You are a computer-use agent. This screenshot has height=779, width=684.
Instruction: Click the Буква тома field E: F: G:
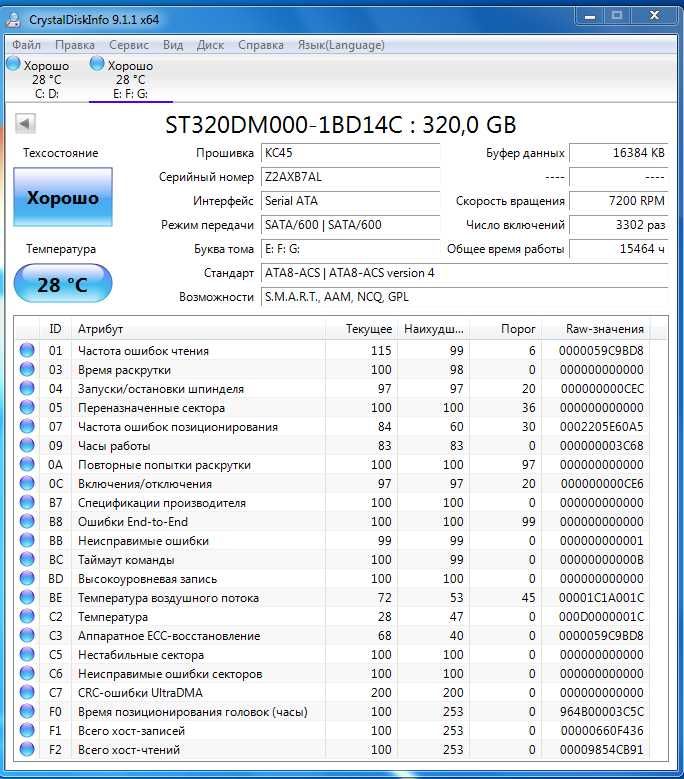(x=351, y=248)
